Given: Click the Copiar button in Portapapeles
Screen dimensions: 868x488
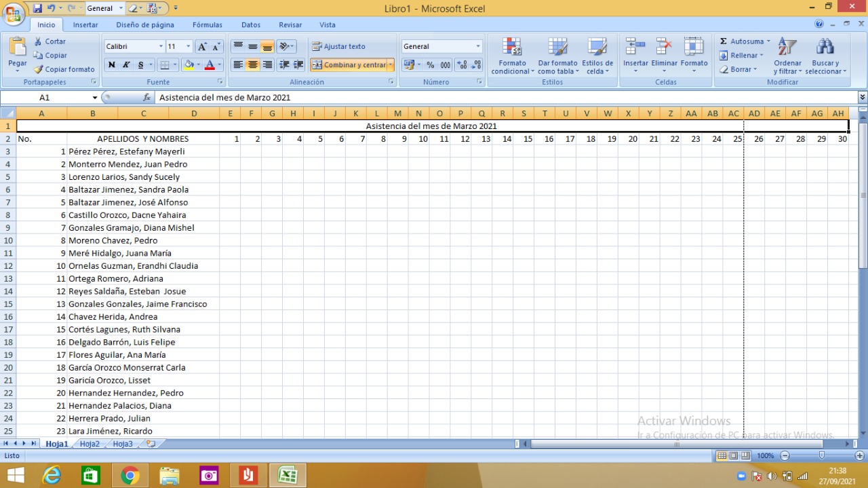Looking at the screenshot, I should [50, 56].
